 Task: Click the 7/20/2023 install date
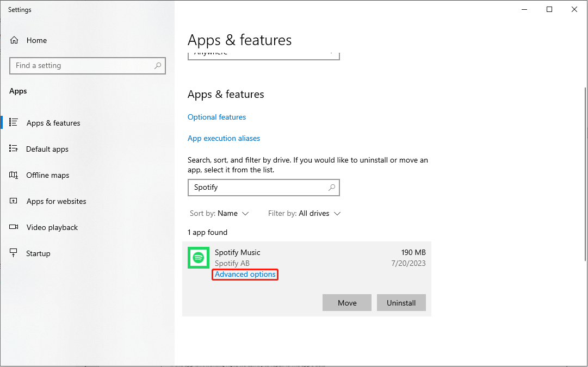click(x=408, y=263)
